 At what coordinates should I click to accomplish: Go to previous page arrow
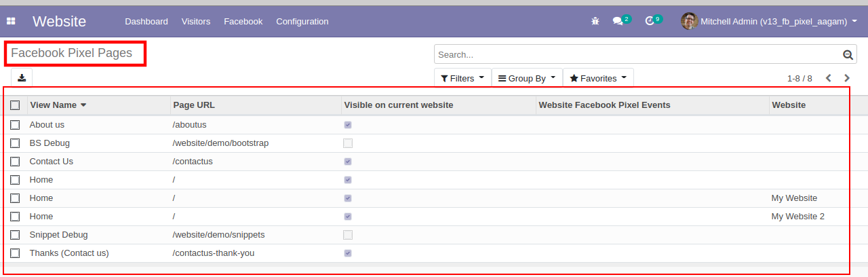(829, 78)
